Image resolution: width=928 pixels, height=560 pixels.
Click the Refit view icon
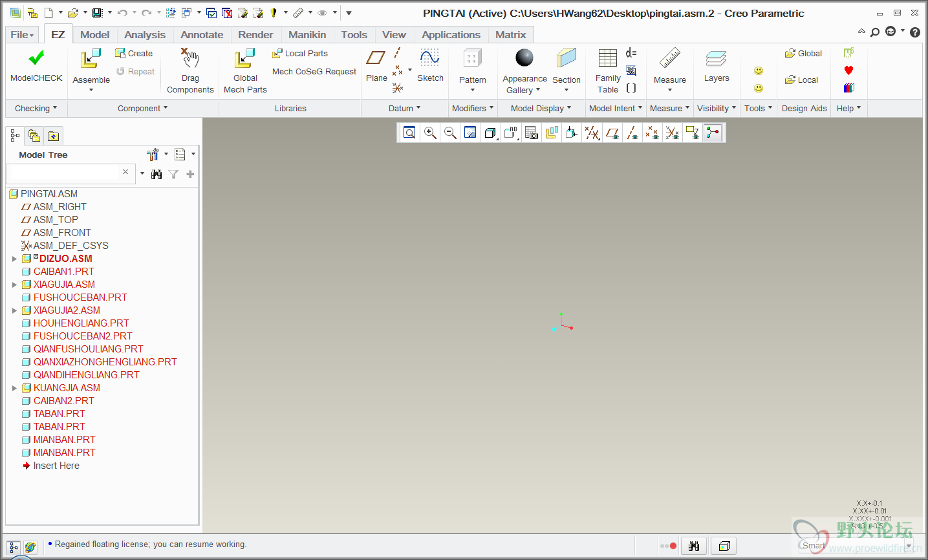pyautogui.click(x=410, y=133)
